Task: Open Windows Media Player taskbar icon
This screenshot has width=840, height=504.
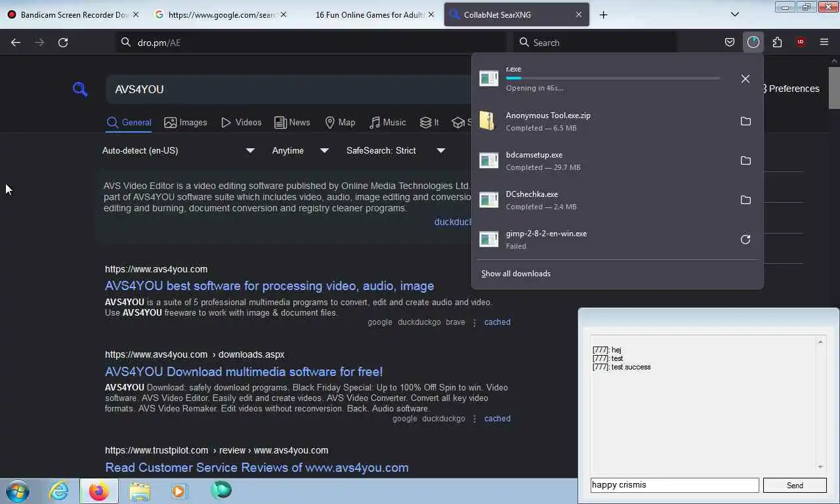Action: click(179, 491)
